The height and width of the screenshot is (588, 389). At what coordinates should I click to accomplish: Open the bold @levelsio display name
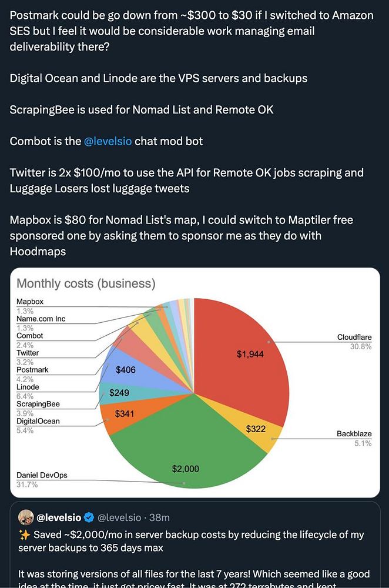pos(59,517)
